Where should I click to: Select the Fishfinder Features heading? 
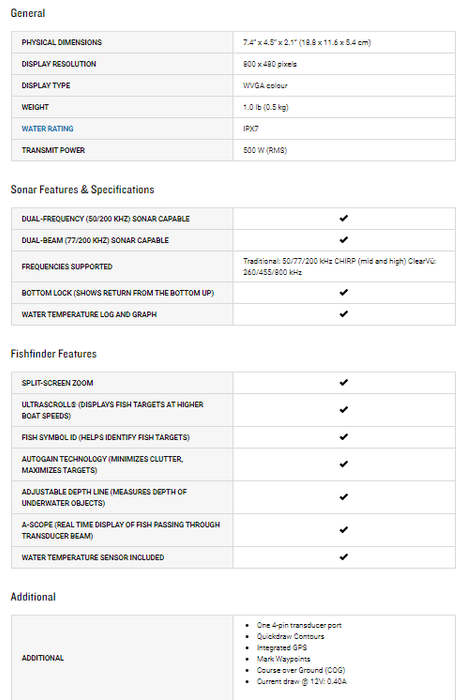point(54,354)
